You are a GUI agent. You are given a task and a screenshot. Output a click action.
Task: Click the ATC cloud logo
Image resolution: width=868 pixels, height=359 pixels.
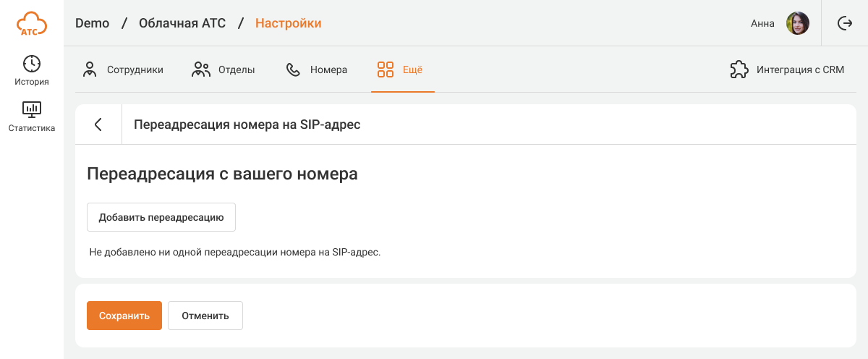32,23
